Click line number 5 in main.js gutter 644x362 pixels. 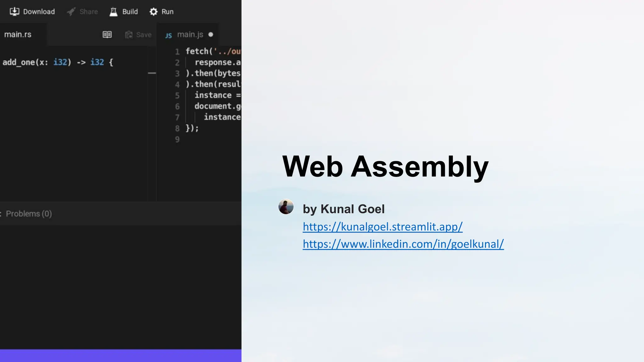point(177,96)
